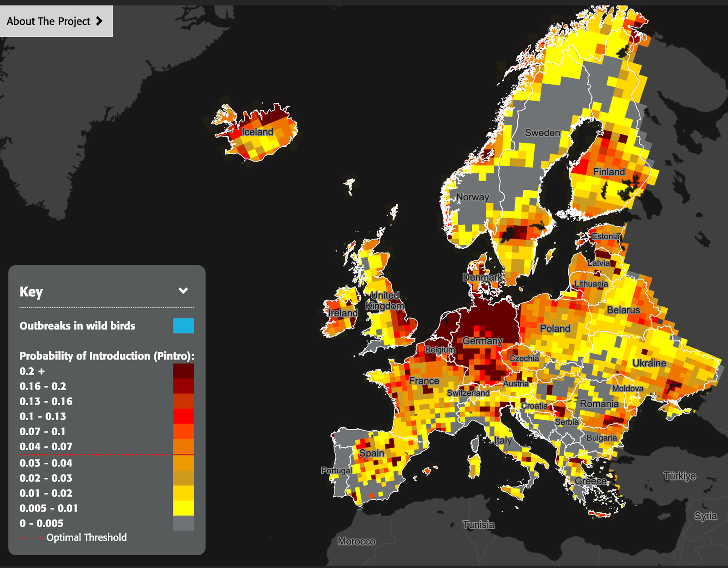Select Spain on the map
The image size is (728, 568).
click(x=371, y=453)
